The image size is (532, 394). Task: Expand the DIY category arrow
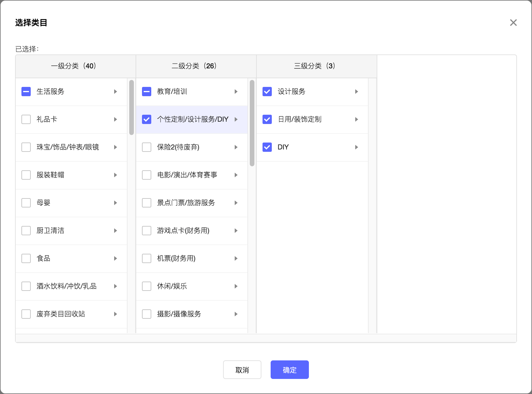coord(357,147)
